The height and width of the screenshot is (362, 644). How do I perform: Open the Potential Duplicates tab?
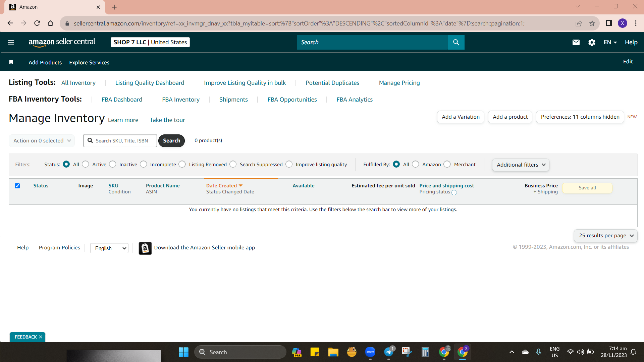pyautogui.click(x=332, y=83)
